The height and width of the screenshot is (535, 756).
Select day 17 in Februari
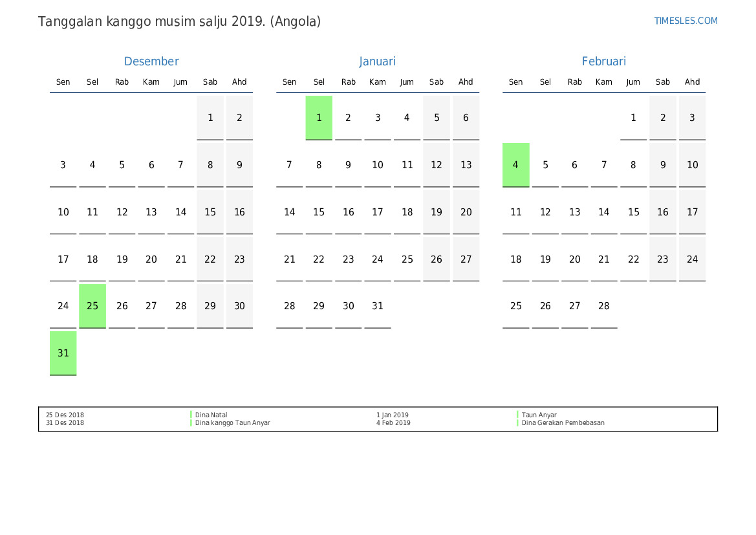pos(693,212)
